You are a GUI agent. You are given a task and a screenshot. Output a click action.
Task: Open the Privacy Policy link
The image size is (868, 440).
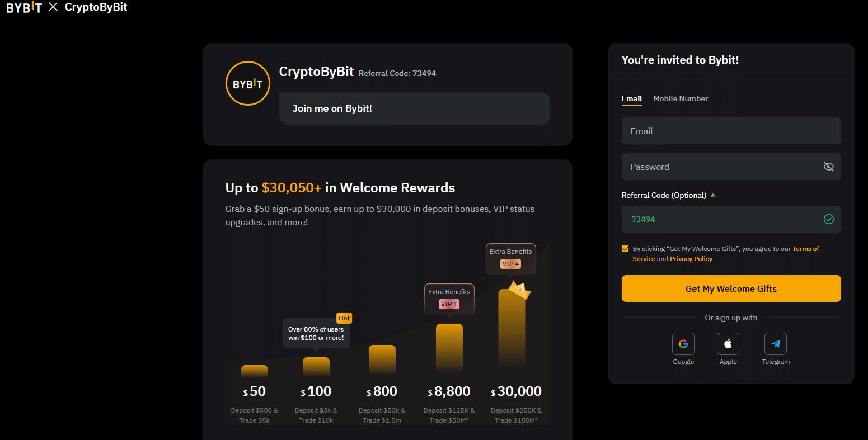[691, 259]
